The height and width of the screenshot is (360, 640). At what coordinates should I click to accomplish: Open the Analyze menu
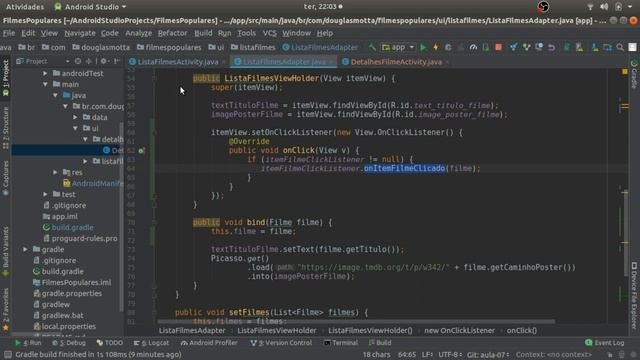(138, 33)
